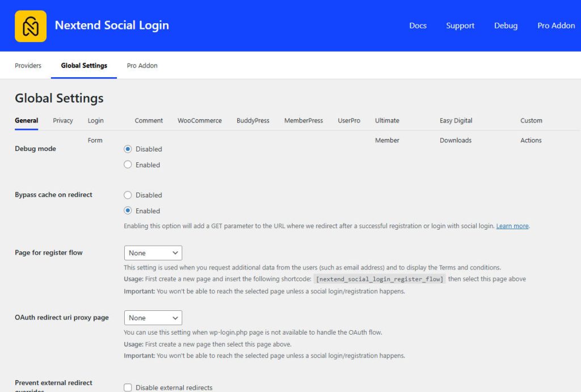
Task: Open the Support link in header
Action: coord(460,26)
